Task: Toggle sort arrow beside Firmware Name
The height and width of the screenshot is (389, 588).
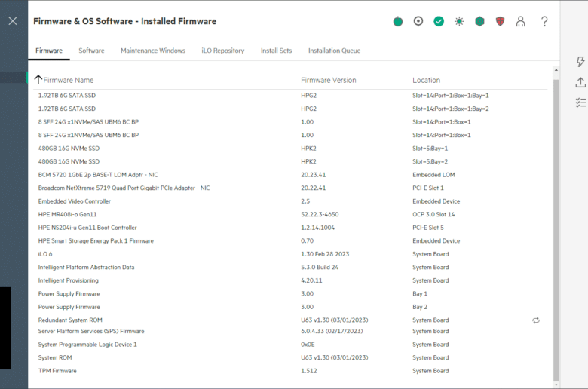Action: click(x=38, y=79)
